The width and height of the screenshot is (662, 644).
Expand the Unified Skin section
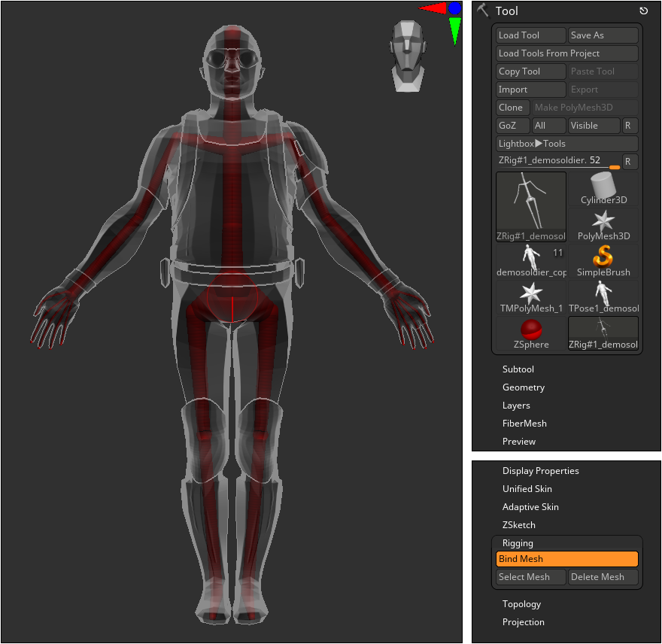(527, 489)
